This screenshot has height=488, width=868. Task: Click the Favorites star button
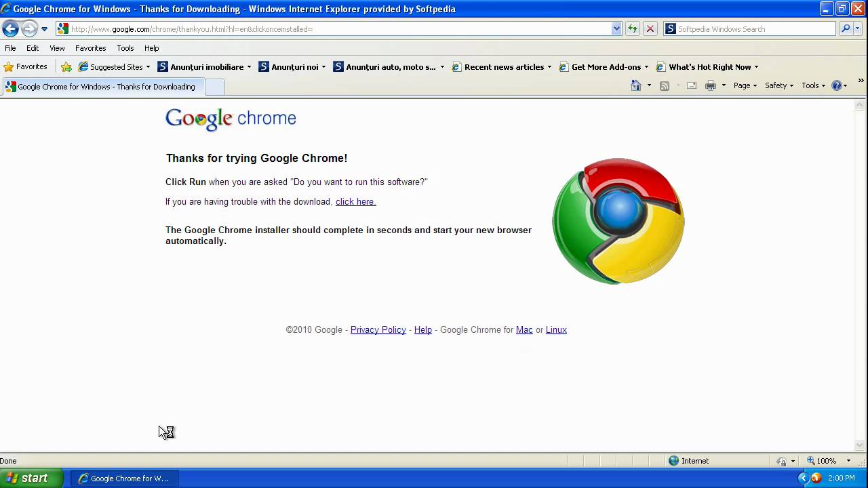pos(26,66)
